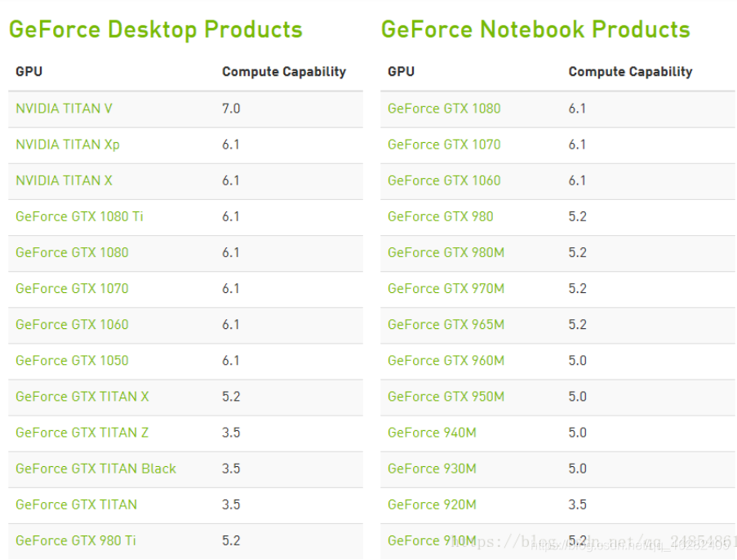The height and width of the screenshot is (560, 737).
Task: Select the "5.2" value for GeForce GTX 980 Ti
Action: tap(231, 540)
